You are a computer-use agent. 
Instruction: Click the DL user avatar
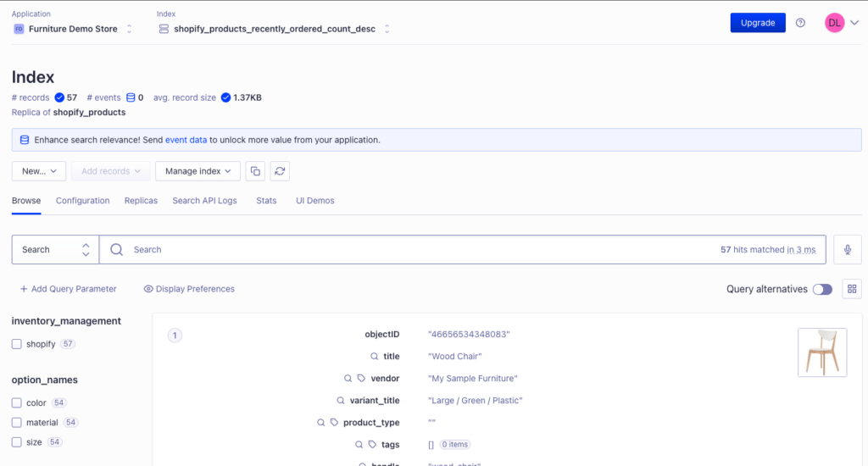click(x=834, y=23)
